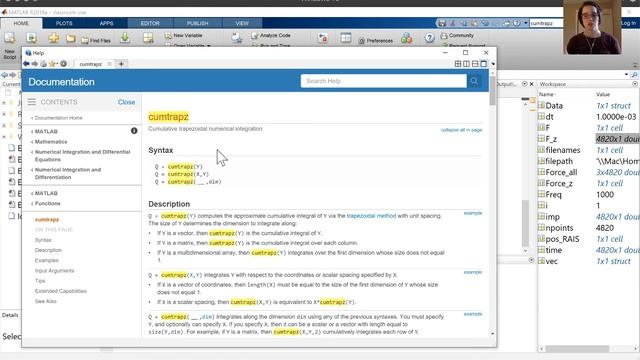Open Functions in the contents list
Image resolution: width=640 pixels, height=360 pixels.
click(47, 203)
